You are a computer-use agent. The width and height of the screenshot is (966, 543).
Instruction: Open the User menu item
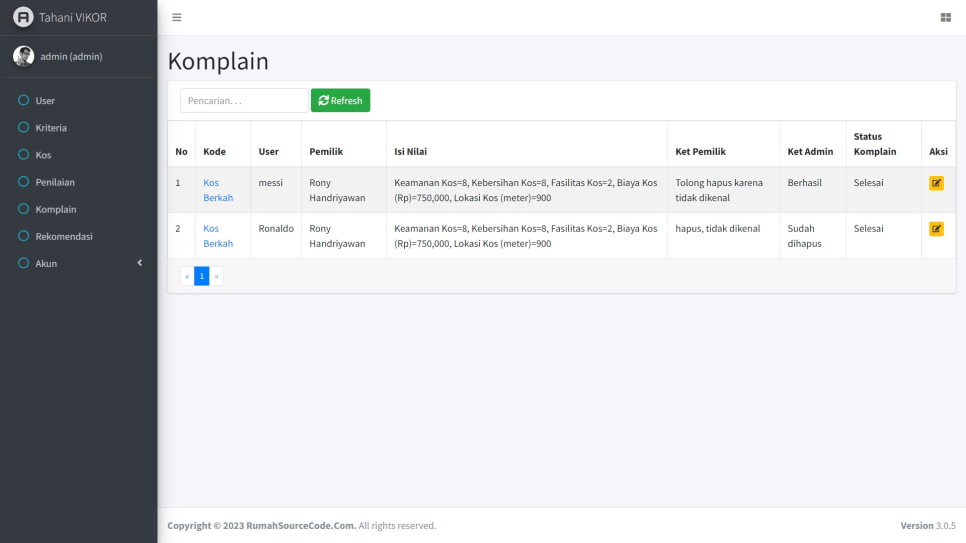pyautogui.click(x=45, y=101)
